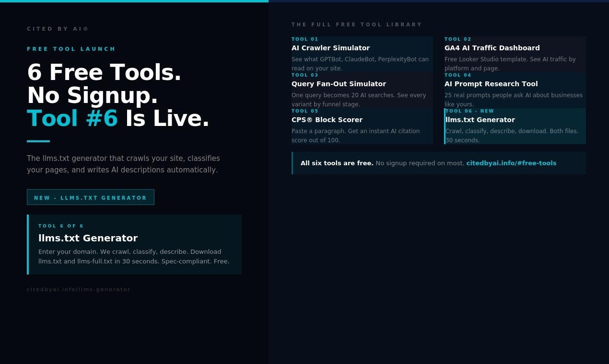Click the teal "Tool #6" headline text
The width and height of the screenshot is (609, 364).
click(72, 118)
